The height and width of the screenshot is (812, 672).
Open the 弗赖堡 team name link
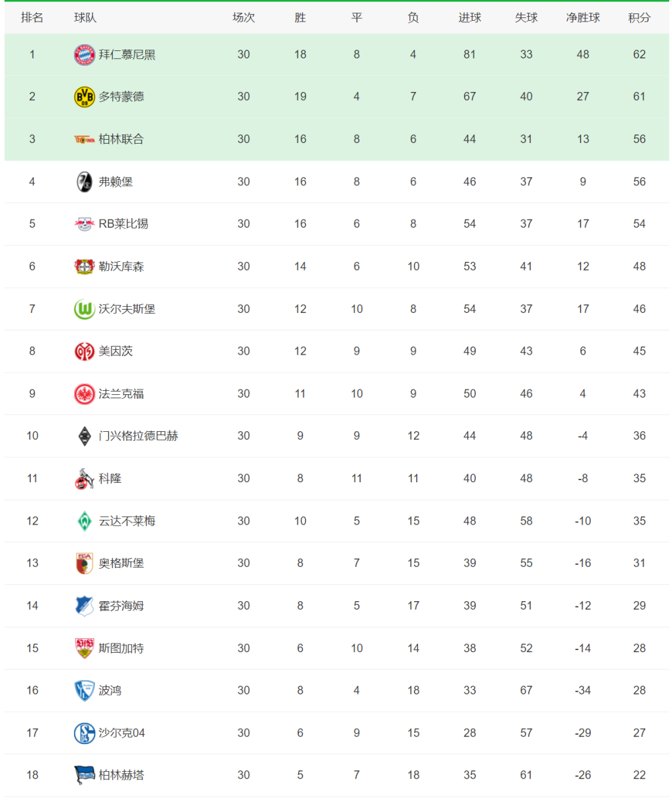116,181
